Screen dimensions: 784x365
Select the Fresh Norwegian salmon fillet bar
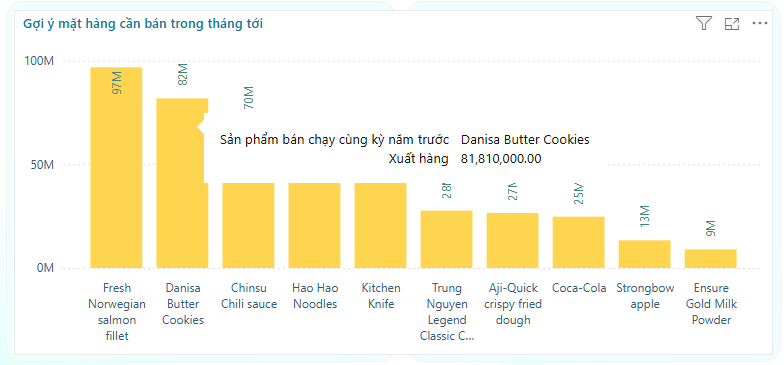point(116,168)
